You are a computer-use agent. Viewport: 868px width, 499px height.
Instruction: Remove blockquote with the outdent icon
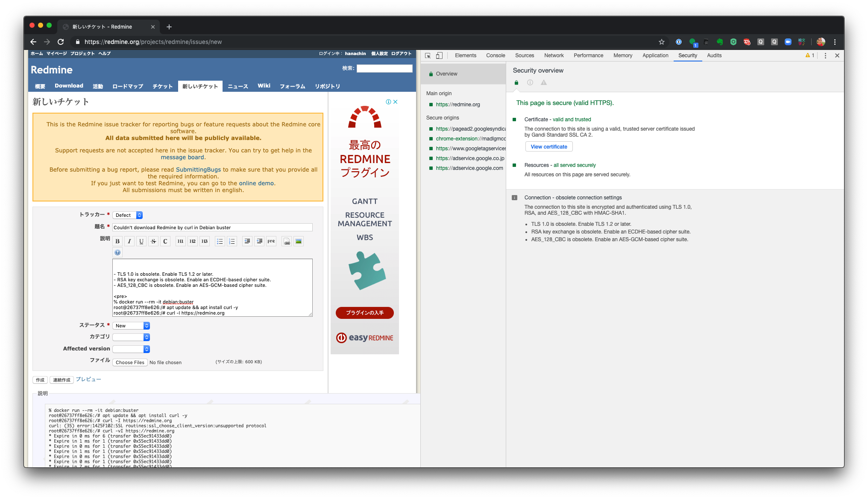[259, 241]
